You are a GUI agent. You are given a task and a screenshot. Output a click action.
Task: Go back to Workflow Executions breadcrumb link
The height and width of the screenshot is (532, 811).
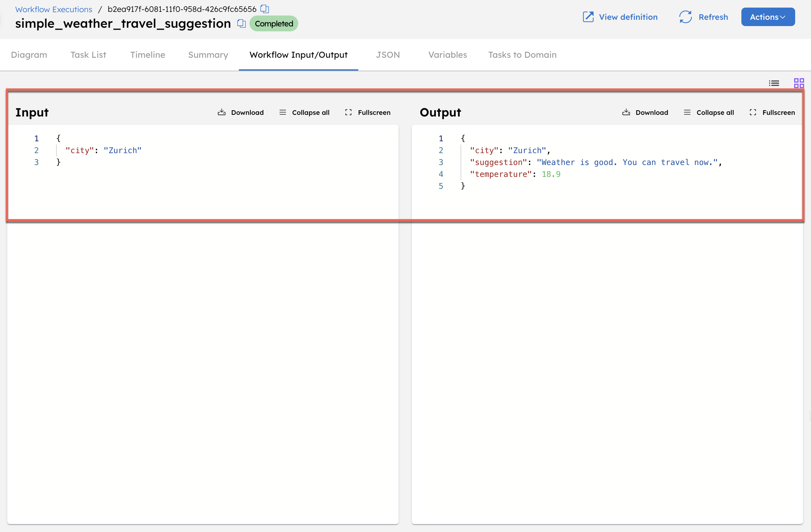coord(54,9)
